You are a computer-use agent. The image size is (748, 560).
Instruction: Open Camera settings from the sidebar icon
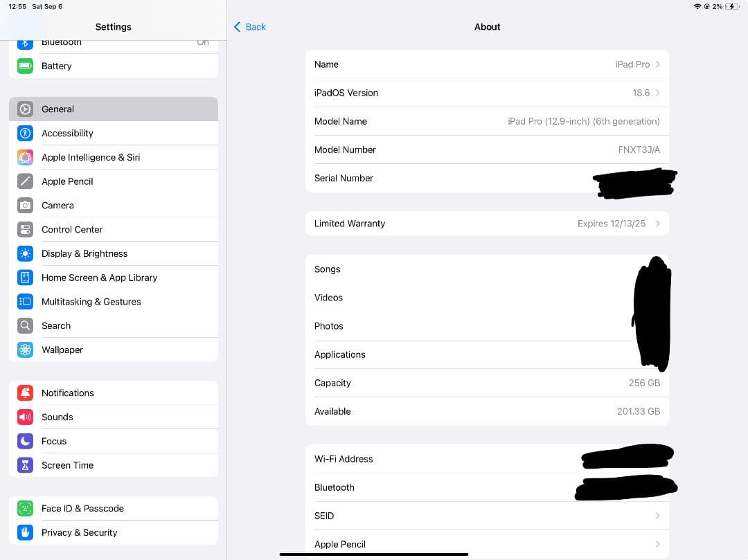coord(25,205)
